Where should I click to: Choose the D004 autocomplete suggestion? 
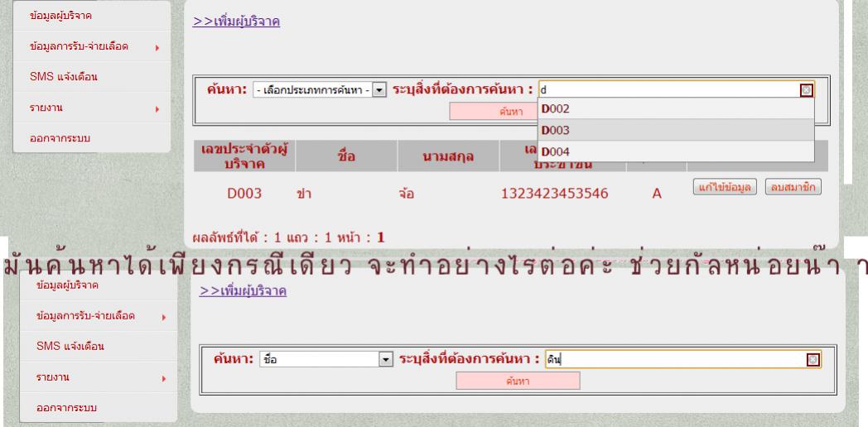coord(676,151)
